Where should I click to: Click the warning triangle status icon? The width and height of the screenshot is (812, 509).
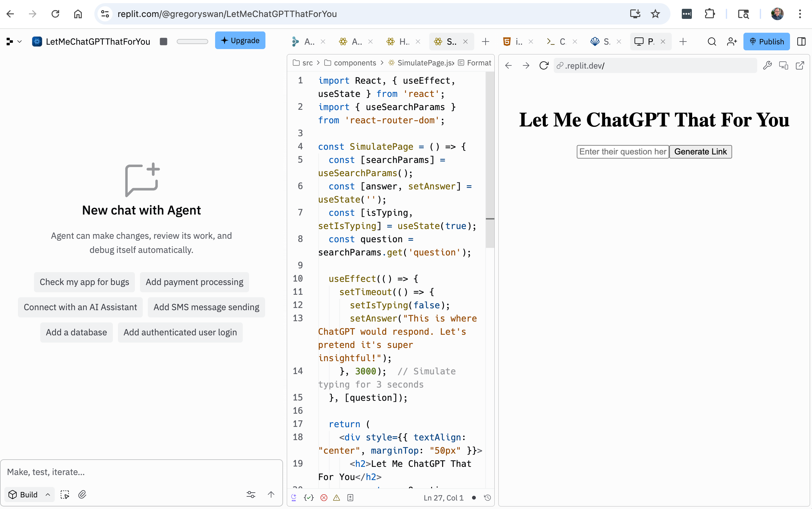point(336,498)
